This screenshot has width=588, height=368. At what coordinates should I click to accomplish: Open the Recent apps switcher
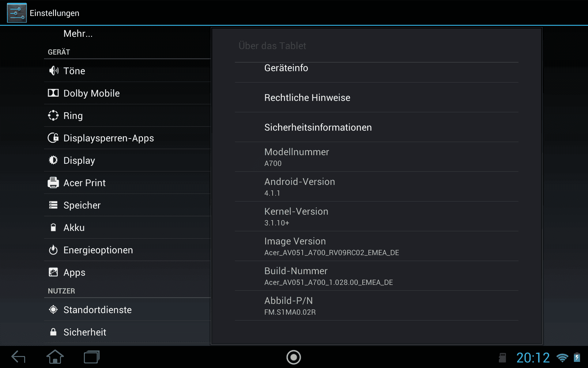pyautogui.click(x=92, y=357)
